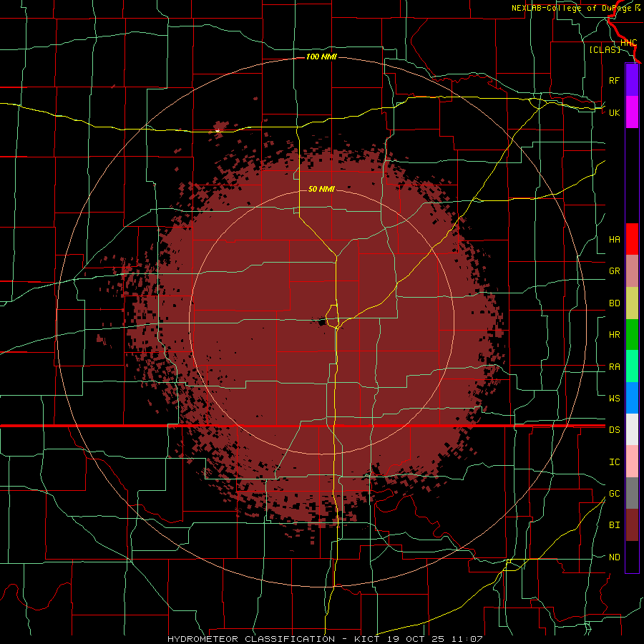
Task: Click the BD yellow legend swatch
Action: 632,303
